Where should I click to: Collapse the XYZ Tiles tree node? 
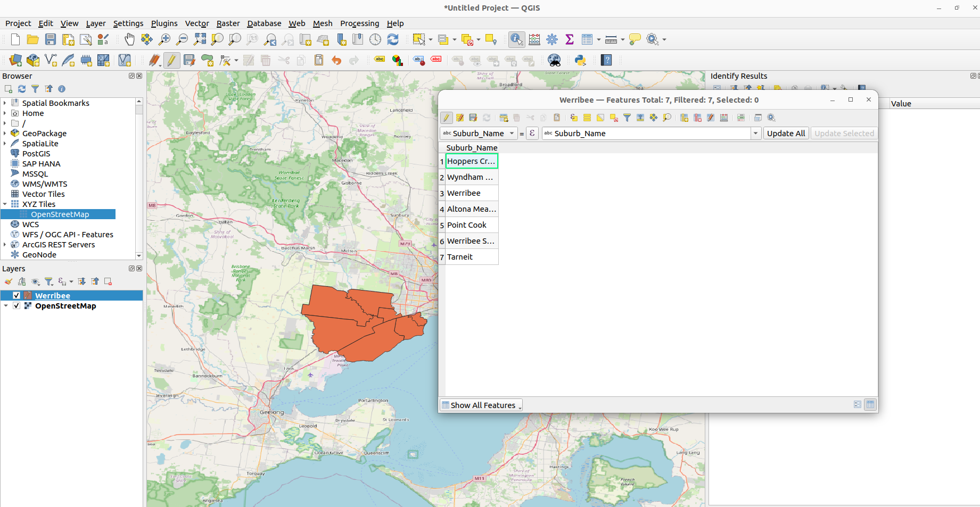point(5,204)
